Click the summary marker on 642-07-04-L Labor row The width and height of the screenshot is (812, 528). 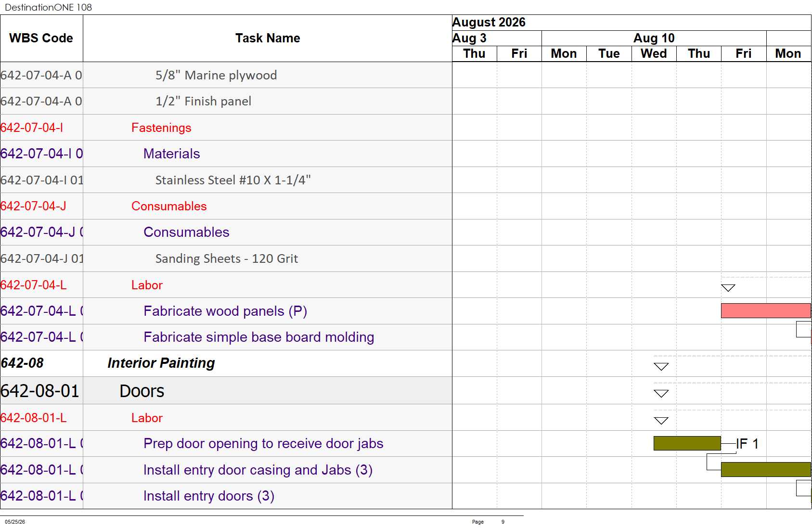[728, 288]
